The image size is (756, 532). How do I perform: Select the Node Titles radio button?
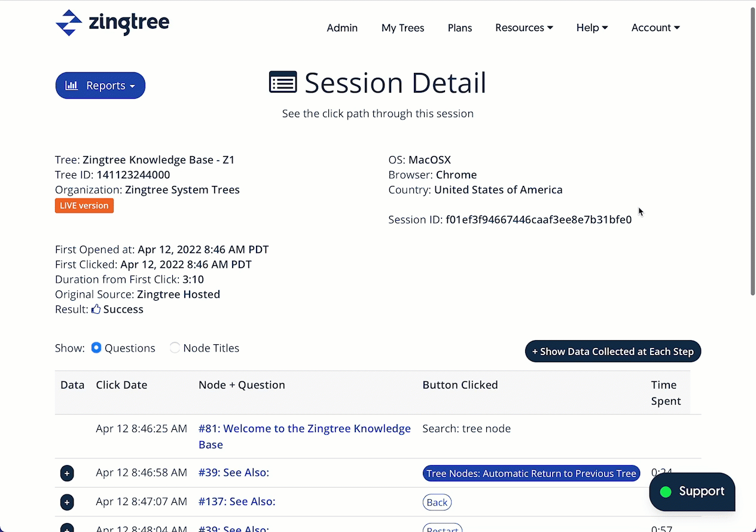click(175, 348)
